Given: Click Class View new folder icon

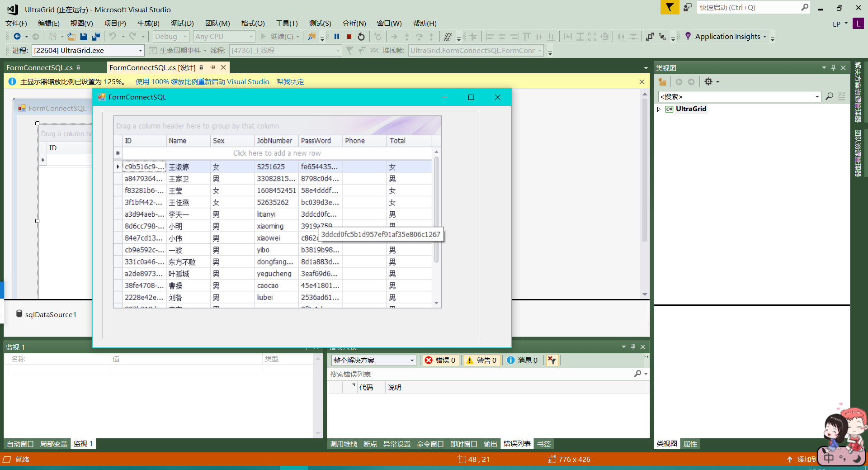Looking at the screenshot, I should pos(662,82).
